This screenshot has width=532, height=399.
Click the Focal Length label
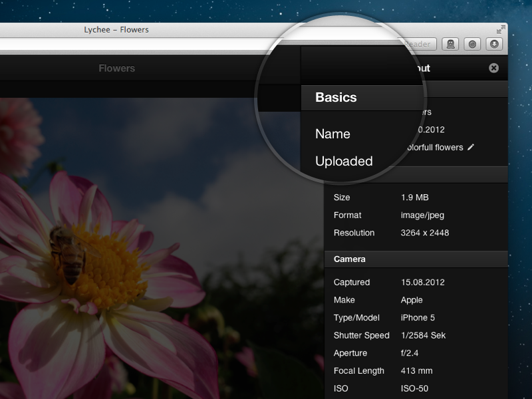coord(358,370)
